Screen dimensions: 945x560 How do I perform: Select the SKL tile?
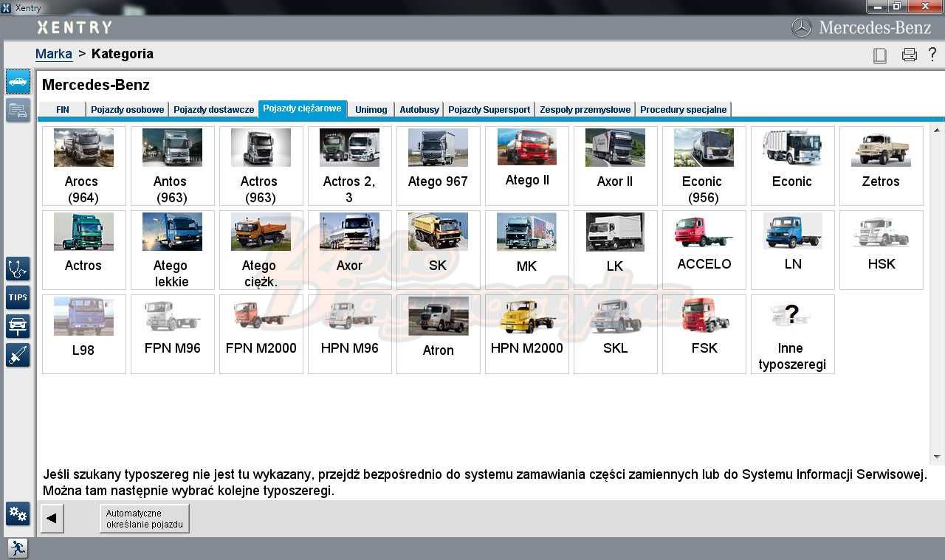[x=616, y=334]
